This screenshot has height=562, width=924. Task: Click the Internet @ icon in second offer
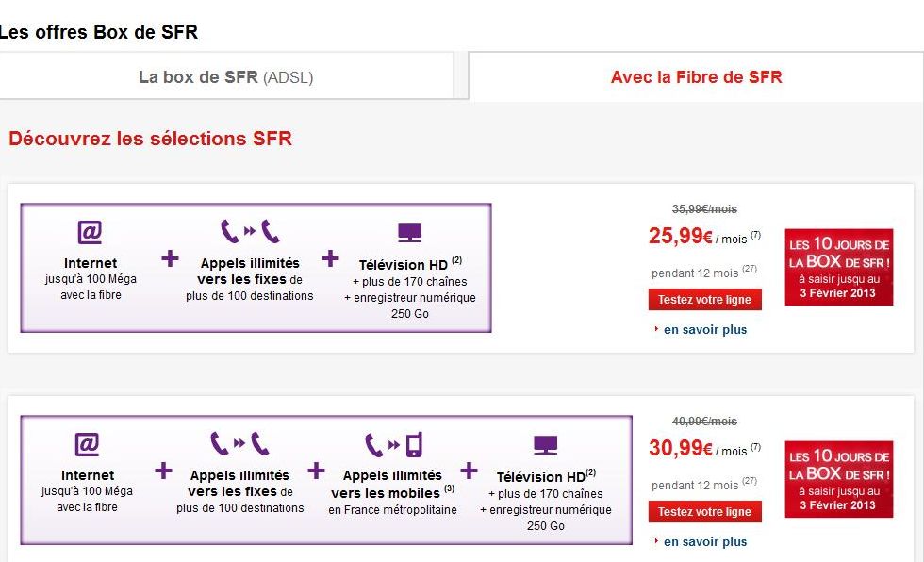(x=87, y=444)
